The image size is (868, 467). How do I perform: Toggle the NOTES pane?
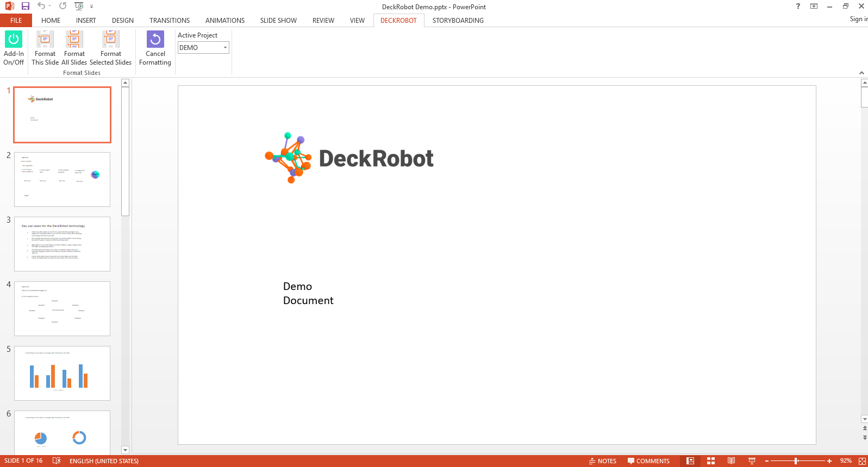[602, 461]
